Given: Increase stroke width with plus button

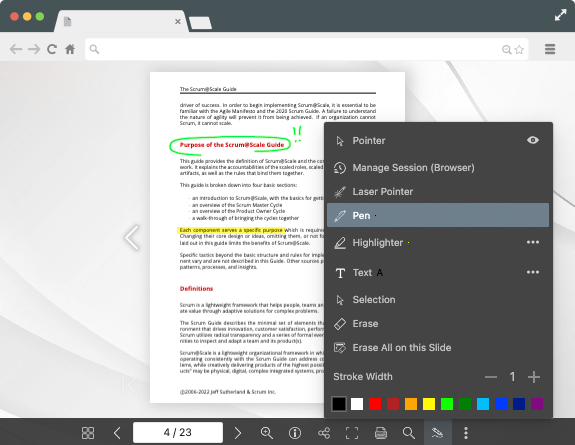Looking at the screenshot, I should tap(534, 377).
